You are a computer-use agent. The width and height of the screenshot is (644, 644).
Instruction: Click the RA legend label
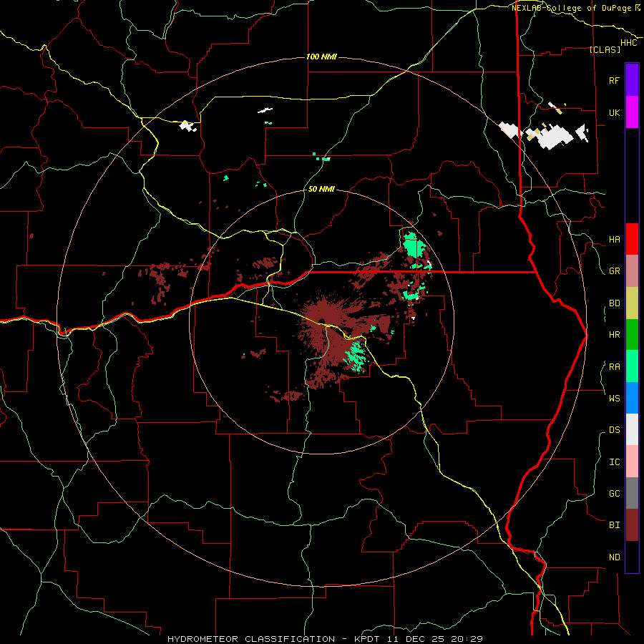pyautogui.click(x=614, y=366)
